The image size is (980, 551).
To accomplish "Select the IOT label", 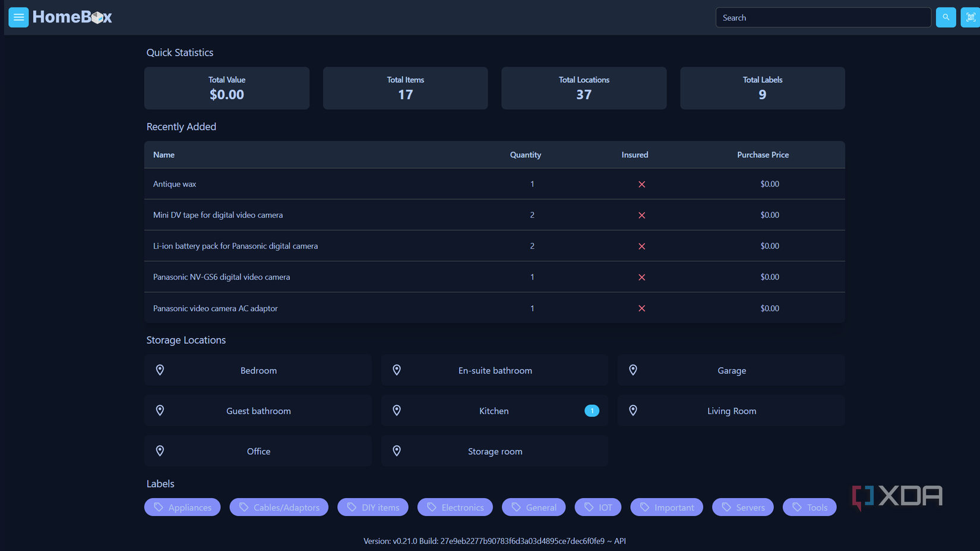I will point(598,507).
